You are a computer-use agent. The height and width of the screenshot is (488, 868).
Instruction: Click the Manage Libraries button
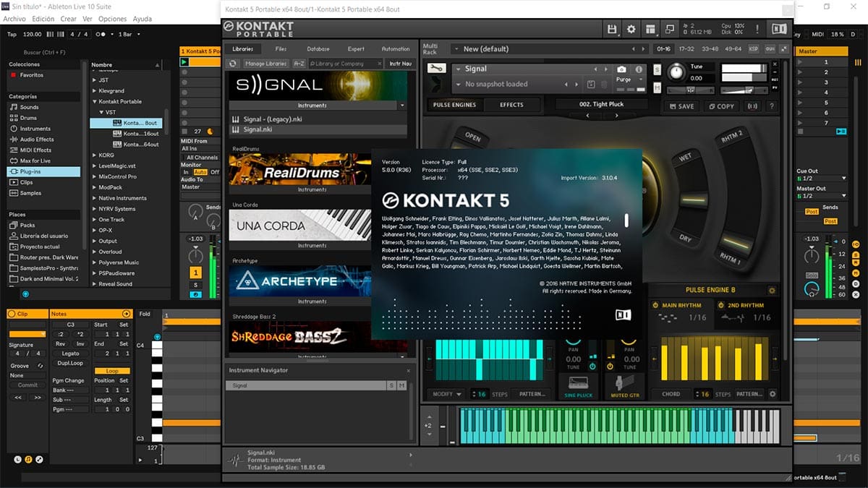pyautogui.click(x=265, y=64)
